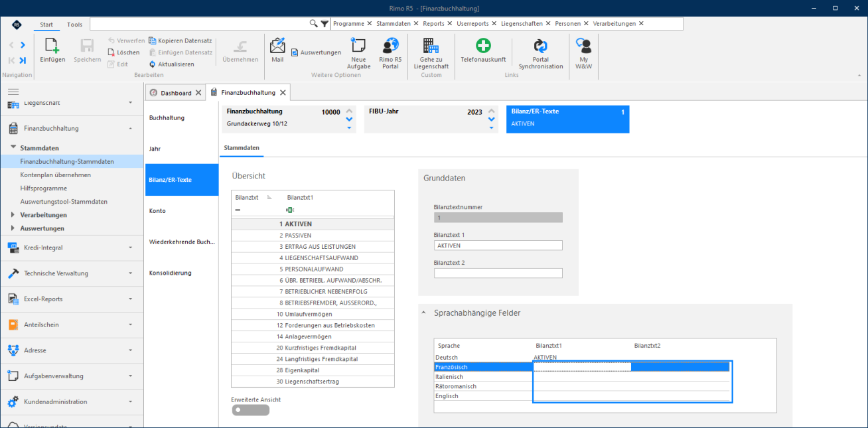This screenshot has height=428, width=868.
Task: Close the Dashboard tab
Action: click(198, 93)
